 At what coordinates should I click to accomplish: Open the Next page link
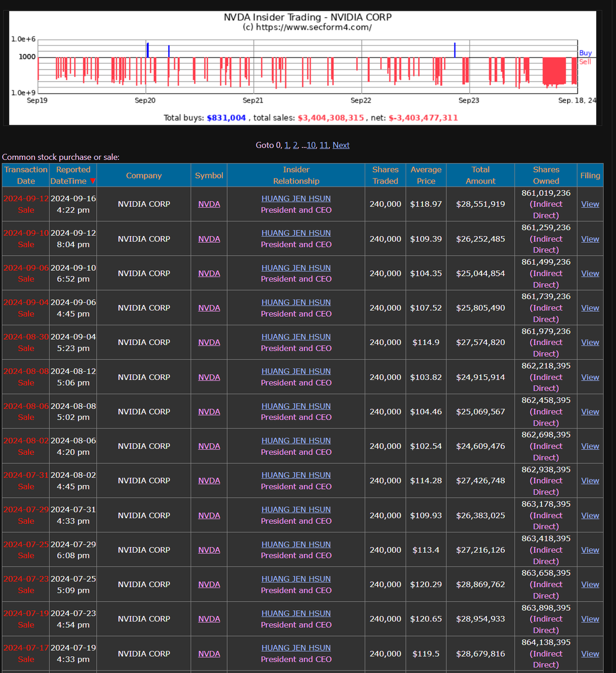pos(341,145)
